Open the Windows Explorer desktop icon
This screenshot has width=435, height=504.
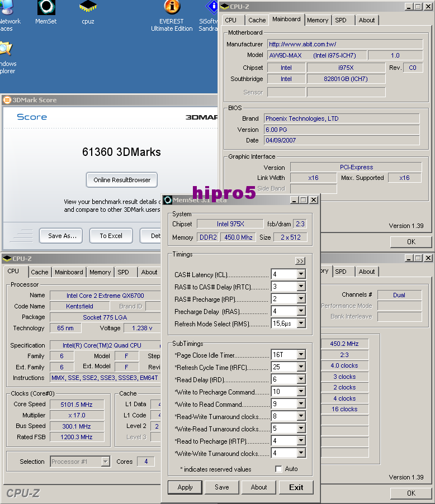coord(7,58)
